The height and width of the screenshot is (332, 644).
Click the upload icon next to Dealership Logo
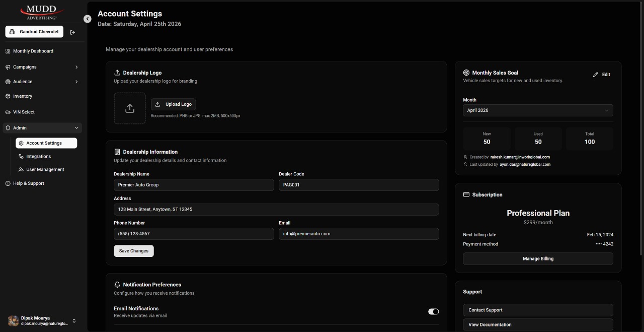pos(117,72)
